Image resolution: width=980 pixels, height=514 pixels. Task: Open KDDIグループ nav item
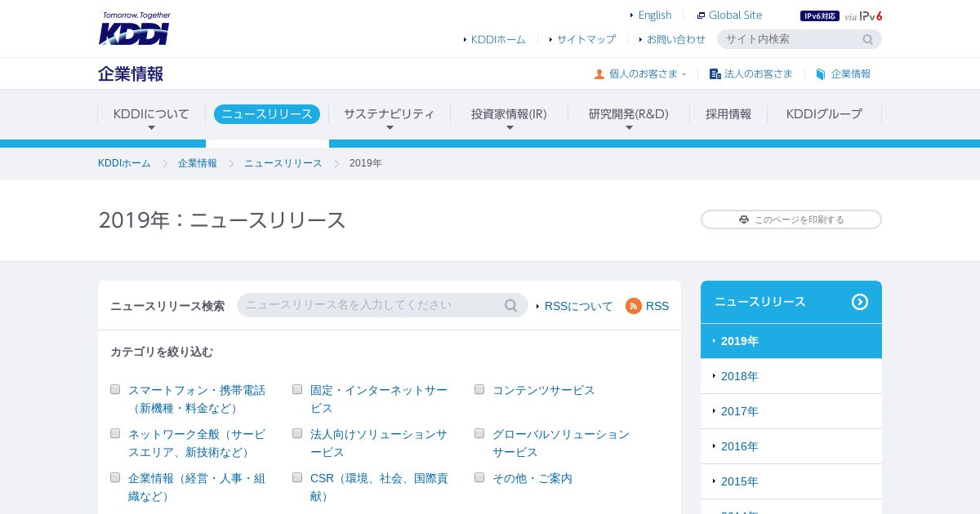[824, 114]
